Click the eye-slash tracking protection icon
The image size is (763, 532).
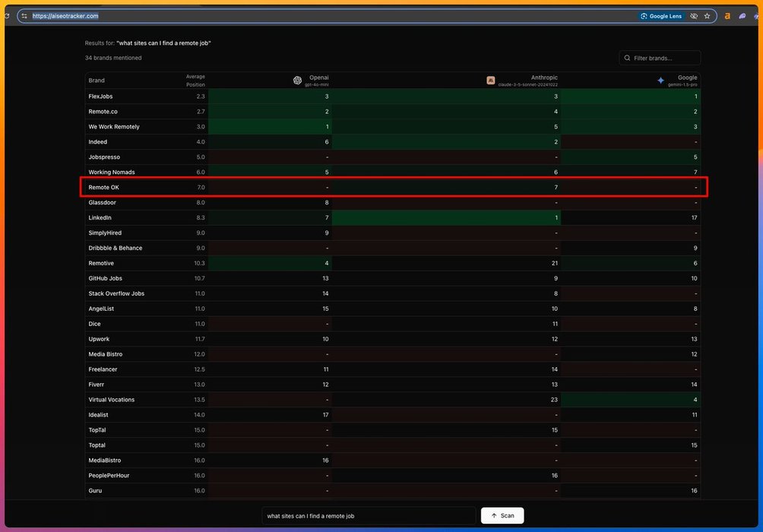pyautogui.click(x=694, y=16)
